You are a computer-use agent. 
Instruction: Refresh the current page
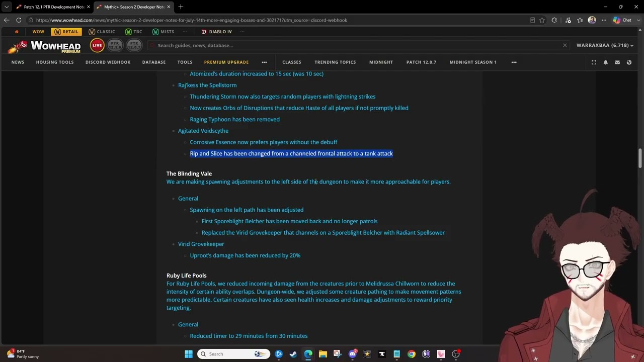click(19, 20)
